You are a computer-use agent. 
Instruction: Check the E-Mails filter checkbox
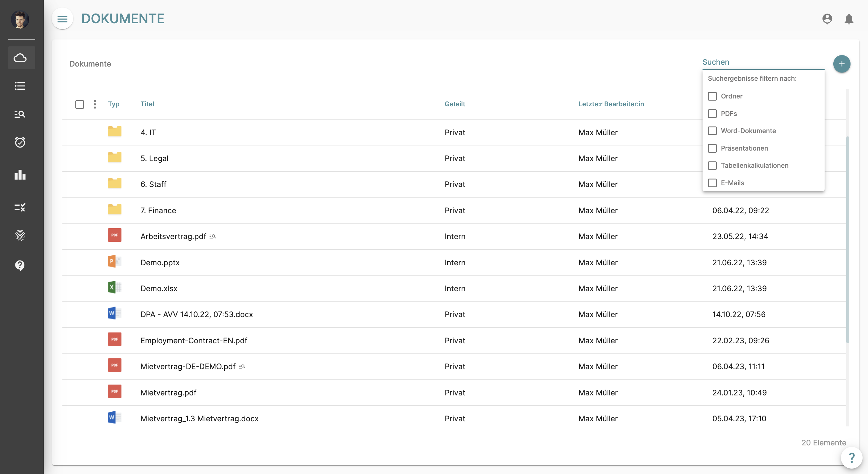tap(712, 183)
